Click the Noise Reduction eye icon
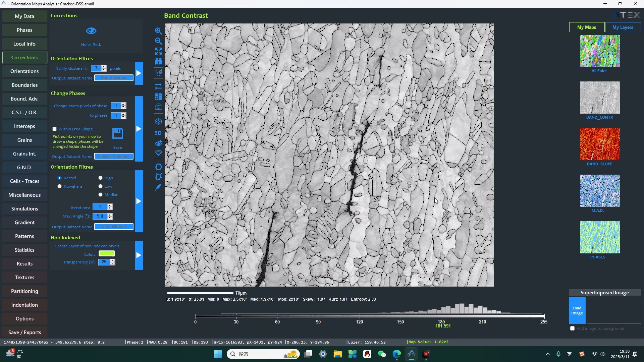The image size is (644, 362). pyautogui.click(x=91, y=31)
